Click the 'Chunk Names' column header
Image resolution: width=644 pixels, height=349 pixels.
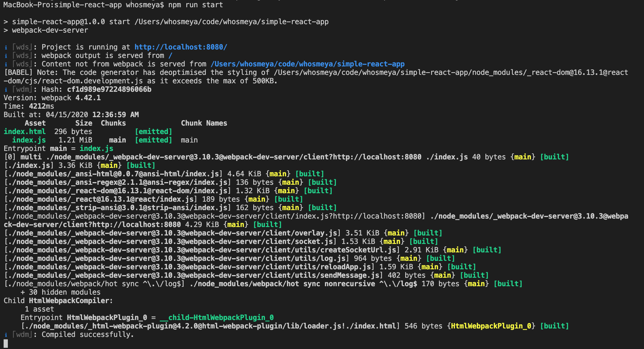tap(204, 123)
